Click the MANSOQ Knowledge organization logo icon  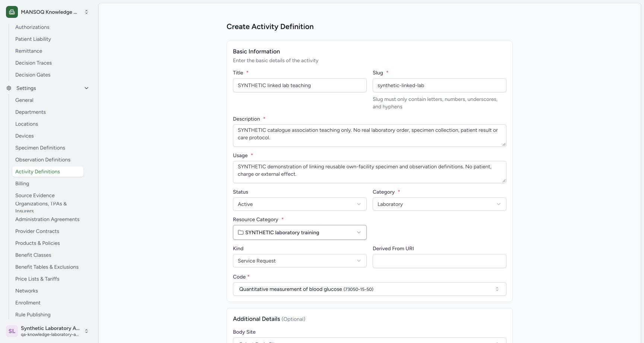12,12
